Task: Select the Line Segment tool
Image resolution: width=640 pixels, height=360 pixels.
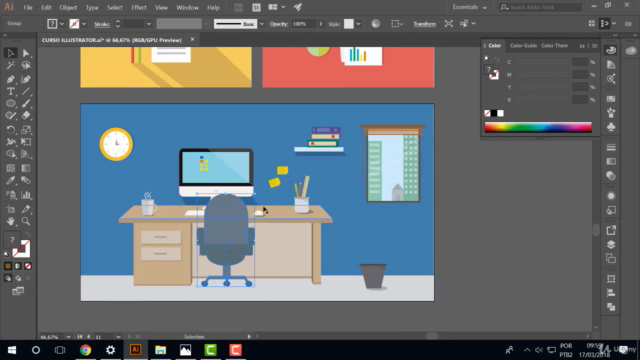Action: coord(26,91)
